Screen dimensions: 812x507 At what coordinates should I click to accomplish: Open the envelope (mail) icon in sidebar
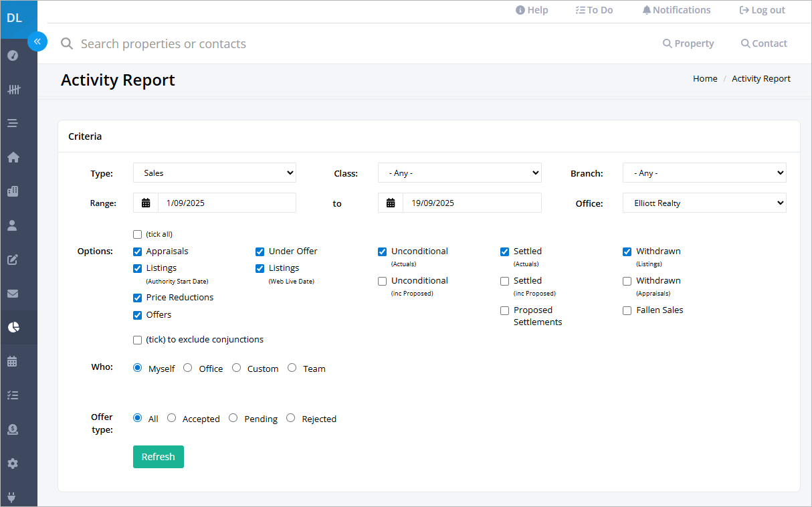[x=13, y=294]
